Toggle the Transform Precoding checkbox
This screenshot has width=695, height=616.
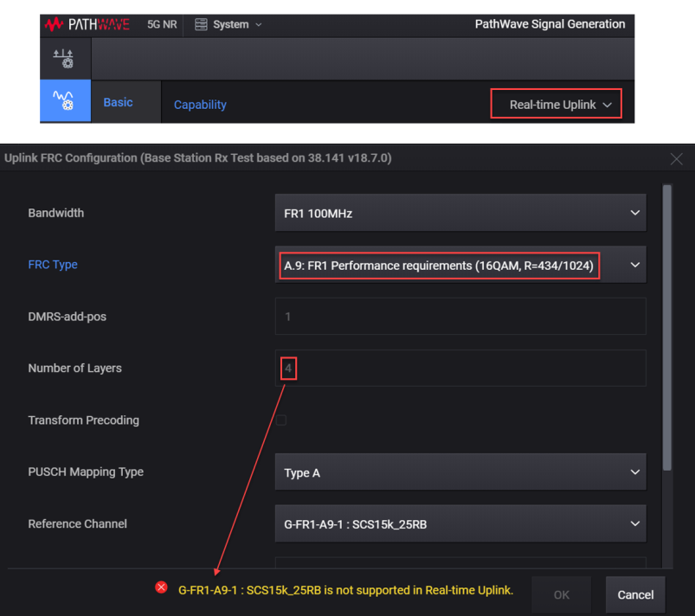click(x=280, y=420)
